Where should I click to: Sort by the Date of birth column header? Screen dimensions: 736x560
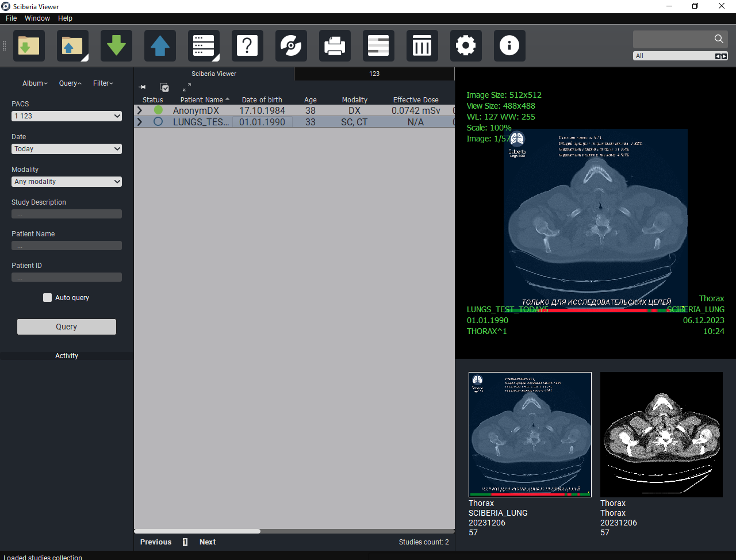262,99
